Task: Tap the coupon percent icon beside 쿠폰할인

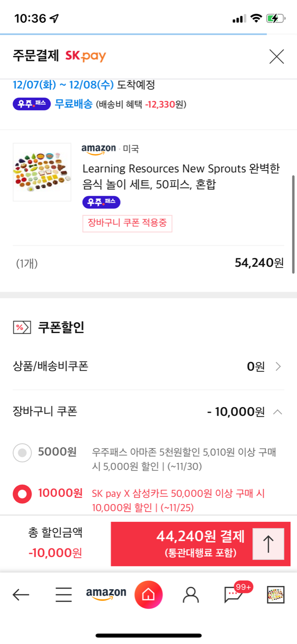Action: [x=22, y=328]
